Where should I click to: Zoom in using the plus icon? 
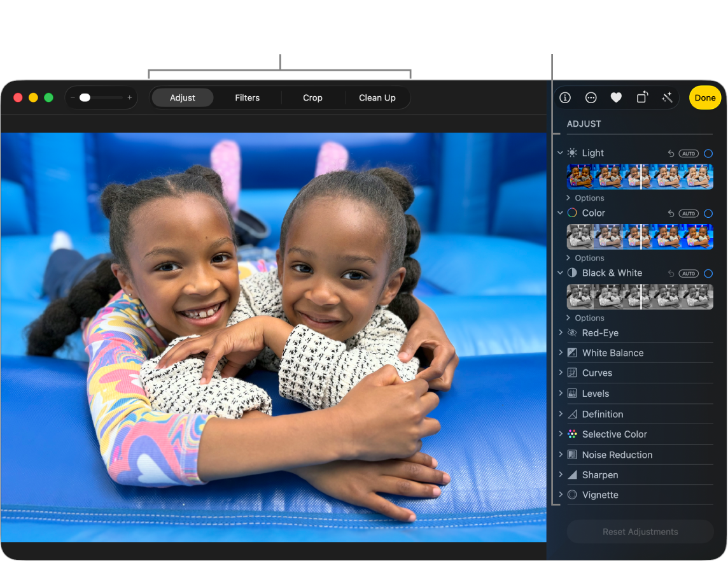pyautogui.click(x=130, y=97)
